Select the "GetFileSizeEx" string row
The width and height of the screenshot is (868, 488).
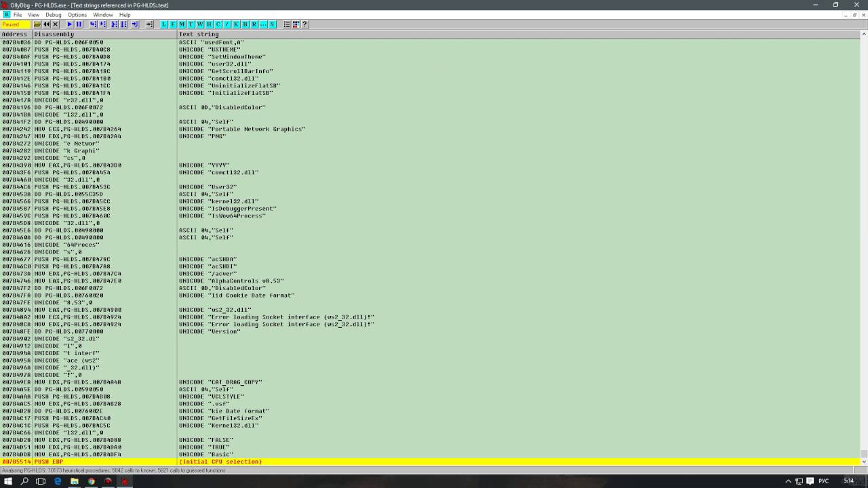(430, 418)
